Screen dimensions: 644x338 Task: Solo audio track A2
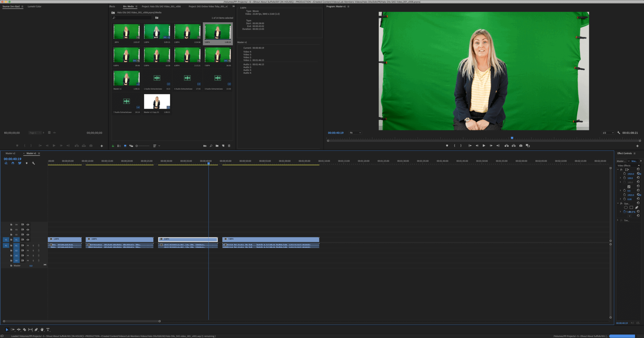[x=33, y=251]
